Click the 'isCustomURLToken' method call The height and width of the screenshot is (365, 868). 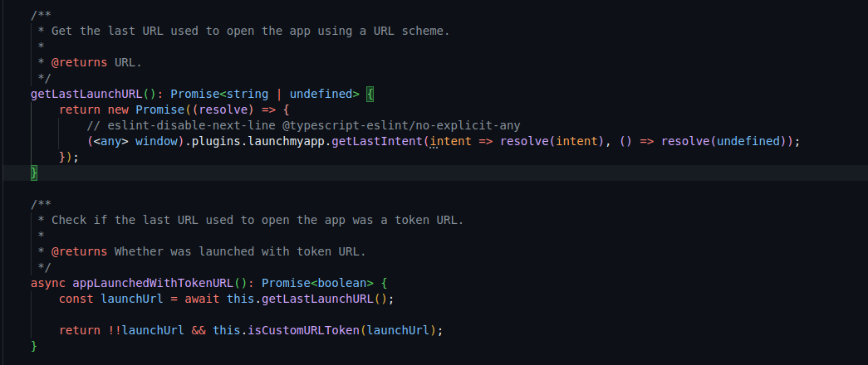(x=303, y=331)
